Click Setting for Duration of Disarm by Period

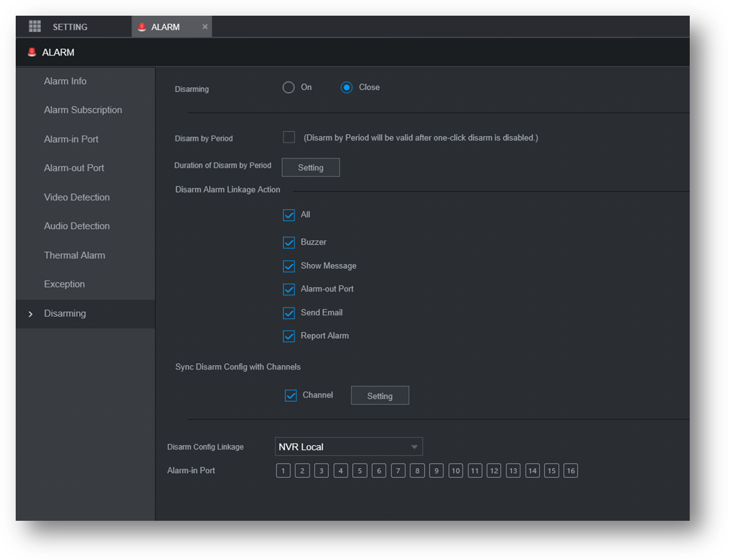311,168
